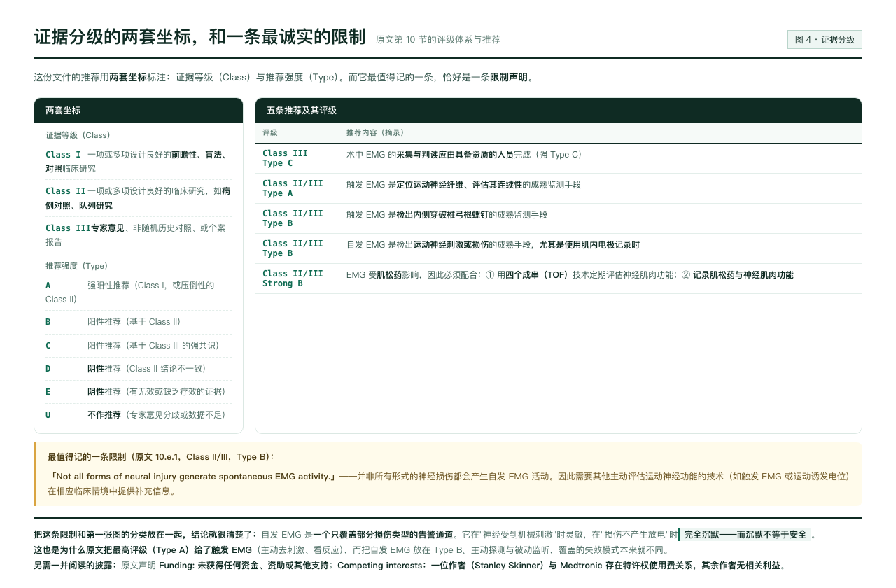Click the intro bold phrase 限制声明
The width and height of the screenshot is (896, 588).
coord(510,78)
